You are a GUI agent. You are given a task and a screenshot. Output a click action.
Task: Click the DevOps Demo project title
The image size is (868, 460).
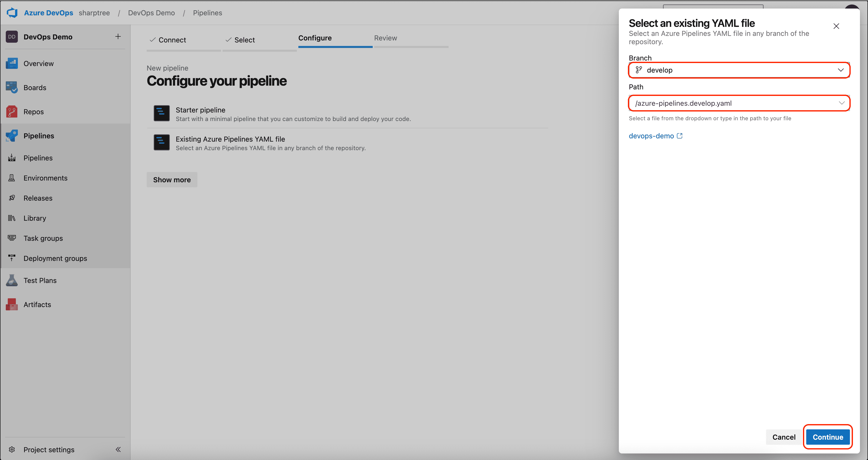pos(48,37)
